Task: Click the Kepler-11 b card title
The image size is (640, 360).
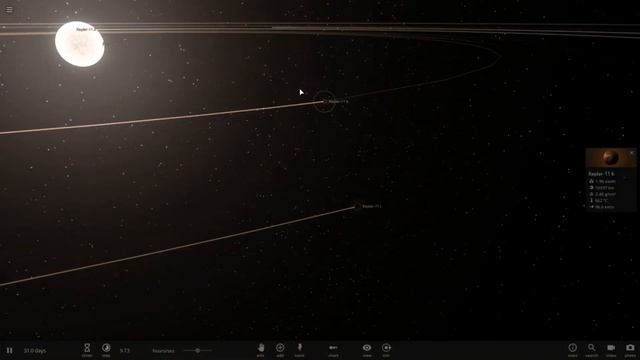Action: click(601, 174)
